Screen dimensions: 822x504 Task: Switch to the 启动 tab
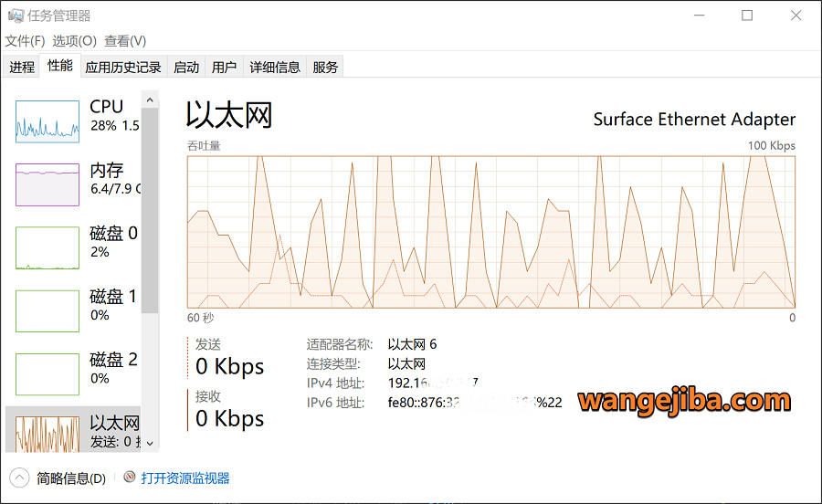pyautogui.click(x=186, y=67)
